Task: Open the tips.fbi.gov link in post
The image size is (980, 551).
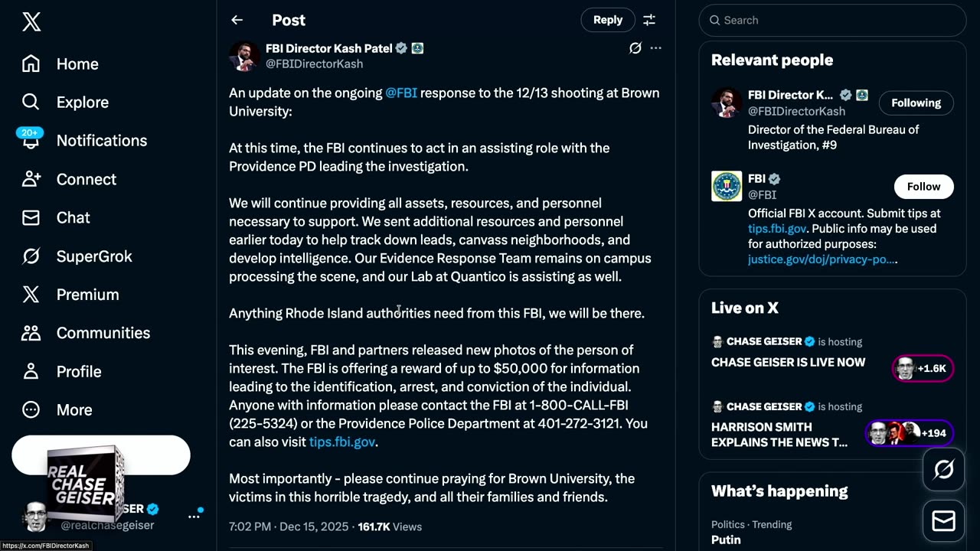Action: click(341, 442)
